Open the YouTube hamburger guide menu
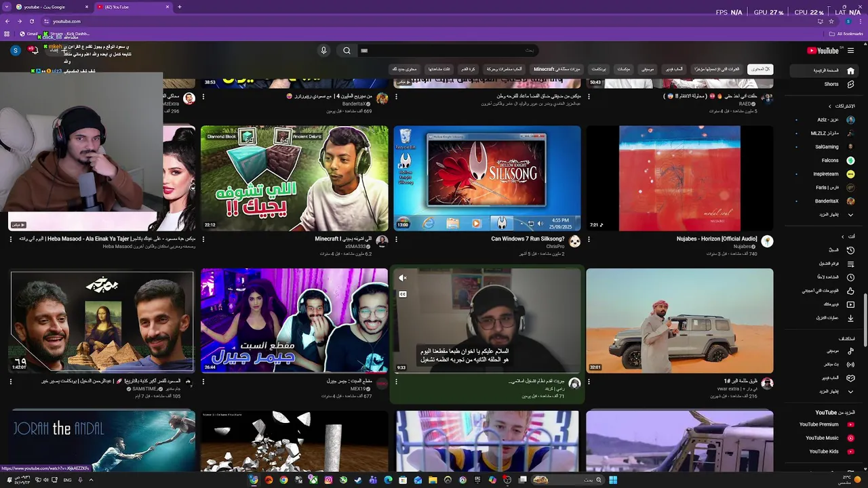 [850, 51]
